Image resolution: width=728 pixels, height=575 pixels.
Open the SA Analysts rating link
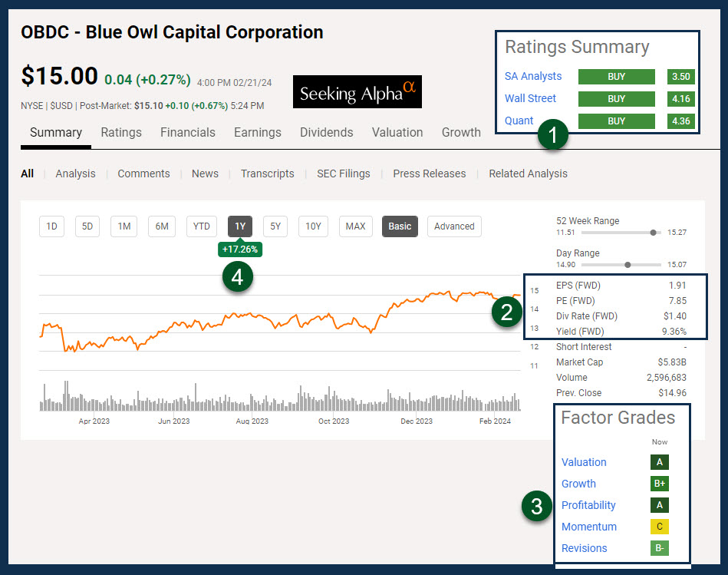[x=533, y=76]
